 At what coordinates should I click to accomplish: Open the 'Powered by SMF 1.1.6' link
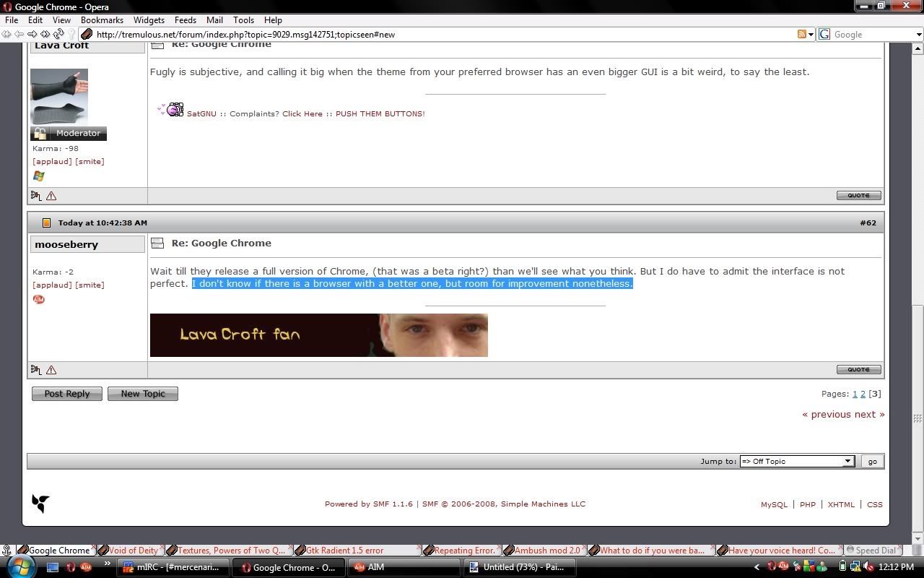369,504
